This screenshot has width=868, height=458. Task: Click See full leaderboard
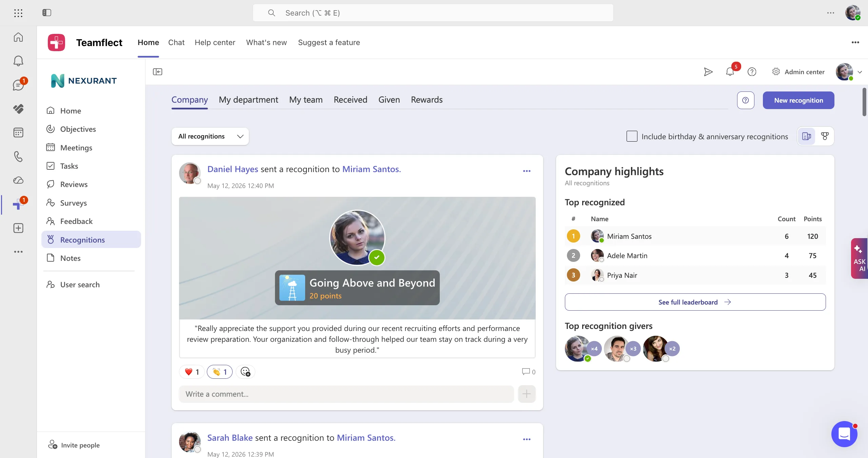click(x=695, y=302)
